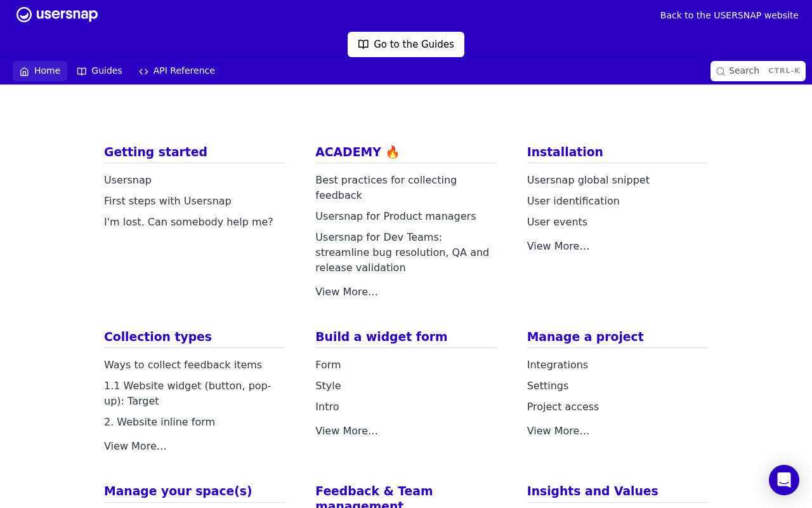Screen dimensions: 812x508
Task: Click the book icon on Go to the Guides
Action: [x=363, y=44]
